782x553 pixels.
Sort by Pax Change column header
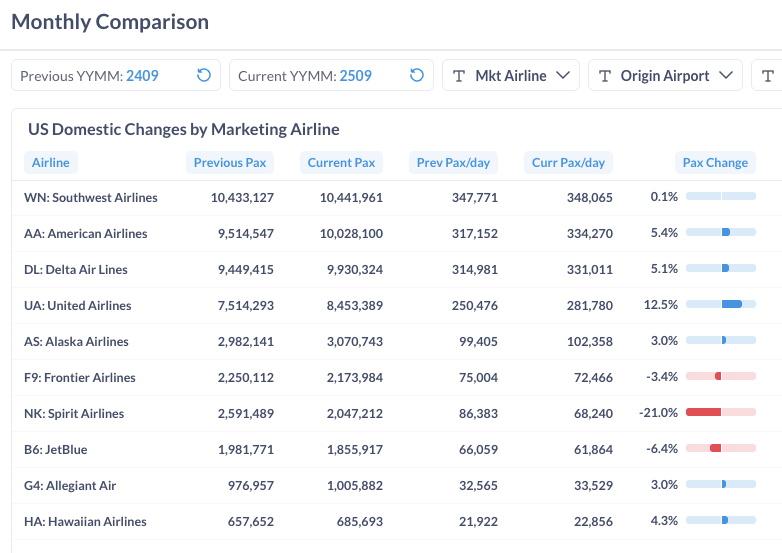click(x=714, y=163)
